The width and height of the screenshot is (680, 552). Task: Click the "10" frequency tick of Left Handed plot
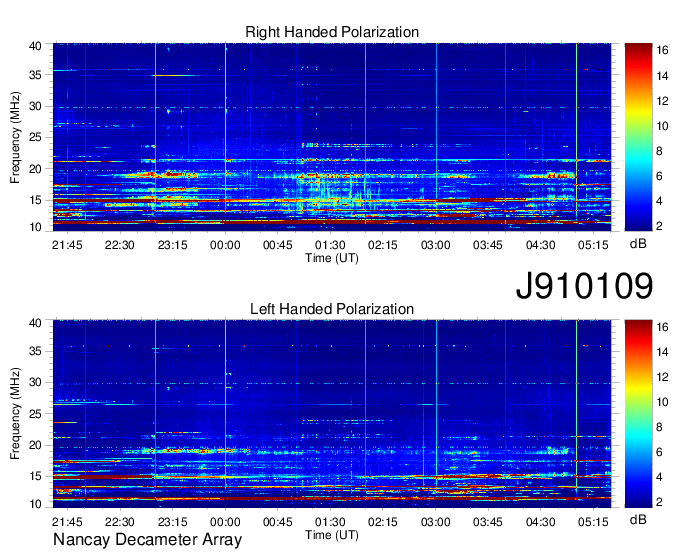pyautogui.click(x=35, y=504)
